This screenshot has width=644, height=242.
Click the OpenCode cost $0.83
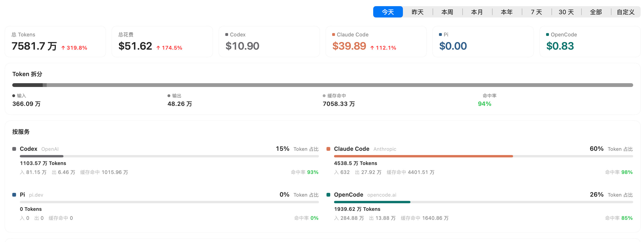click(560, 46)
